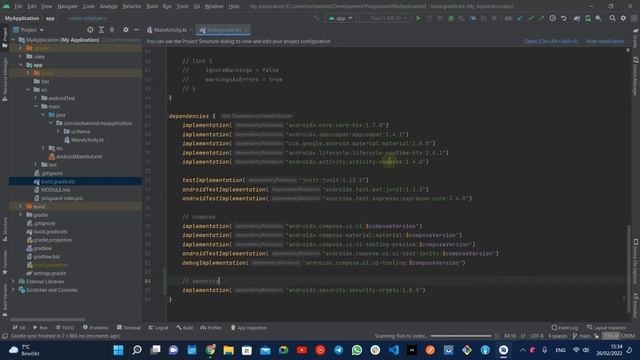Open the profiler gauge icon in toolbar

pyautogui.click(x=473, y=18)
